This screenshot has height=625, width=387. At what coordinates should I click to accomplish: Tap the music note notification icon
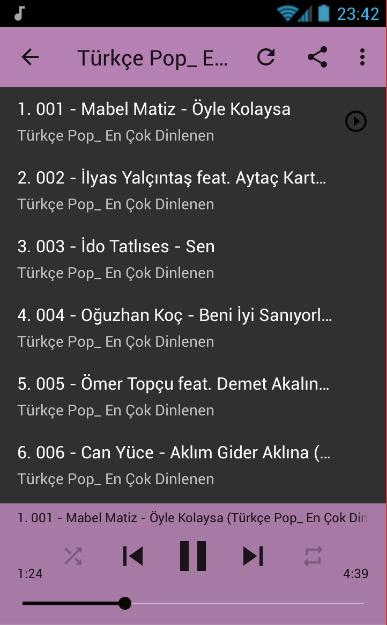[19, 13]
